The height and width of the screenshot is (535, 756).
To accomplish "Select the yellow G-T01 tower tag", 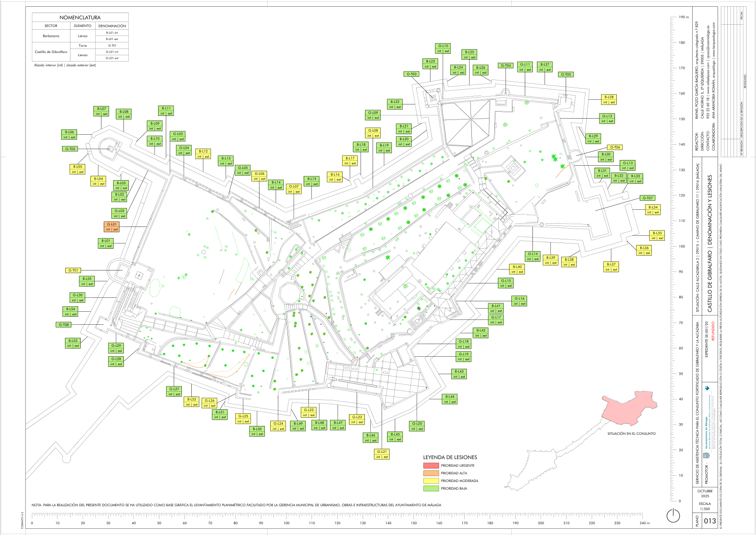I will 73,270.
